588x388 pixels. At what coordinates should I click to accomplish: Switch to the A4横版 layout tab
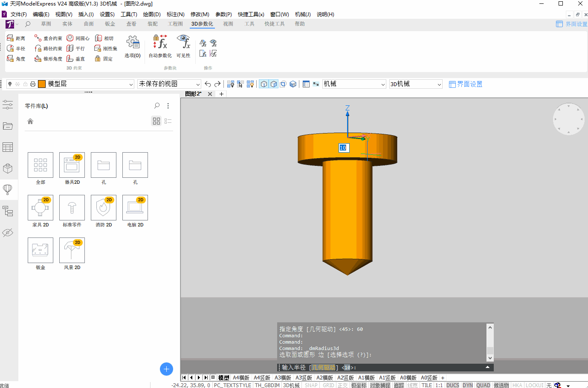(x=241, y=378)
